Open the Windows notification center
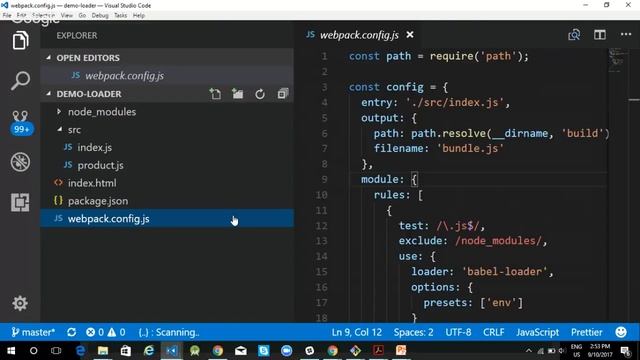 click(x=625, y=351)
